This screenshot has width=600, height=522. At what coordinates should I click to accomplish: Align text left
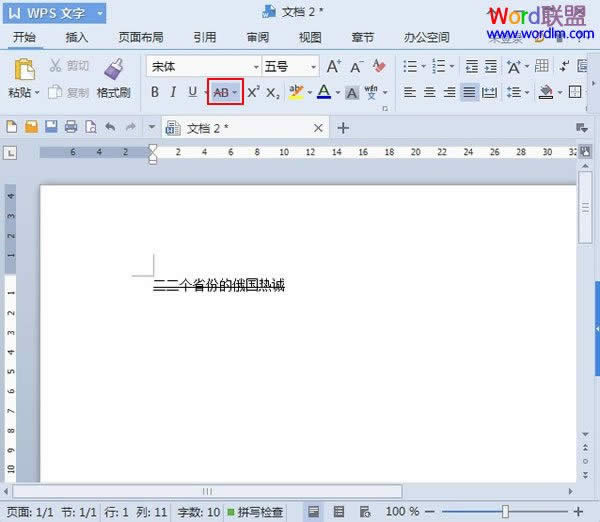[410, 92]
